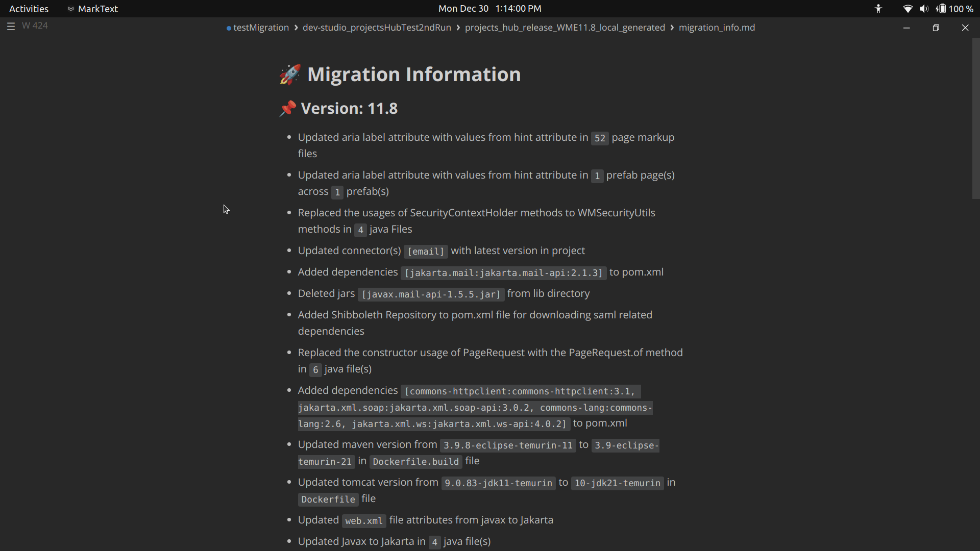Click dev-studio_projectsHubTest2ndRun in the breadcrumb
980x551 pixels.
click(376, 28)
